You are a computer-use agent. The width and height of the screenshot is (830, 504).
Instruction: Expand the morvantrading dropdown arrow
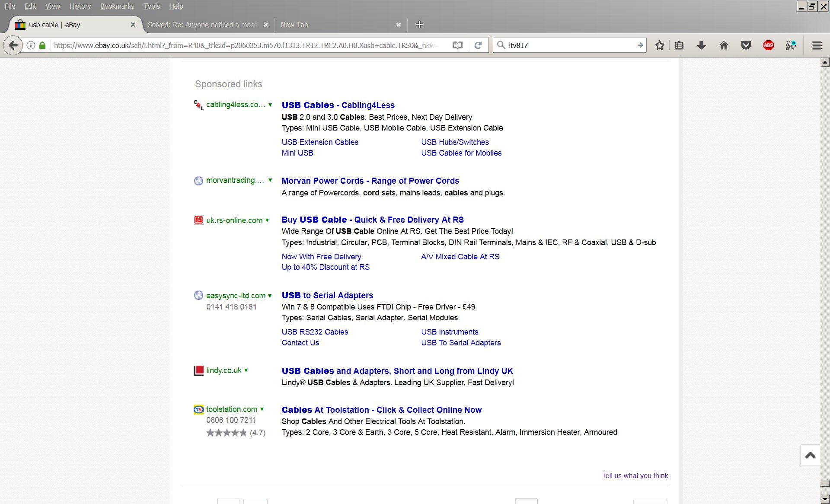click(270, 180)
